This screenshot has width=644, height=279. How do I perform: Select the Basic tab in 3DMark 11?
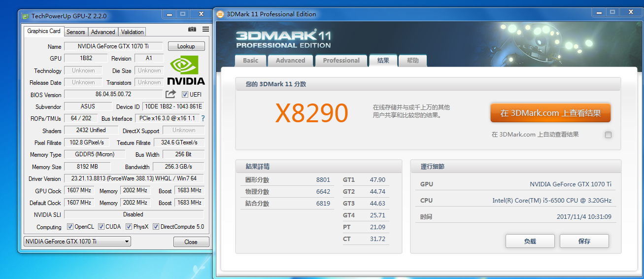(x=250, y=61)
